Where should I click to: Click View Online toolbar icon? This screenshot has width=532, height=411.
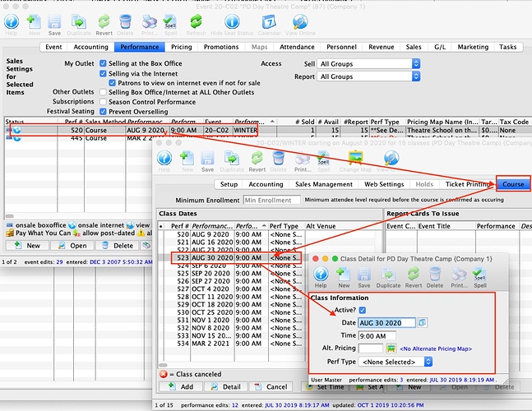(300, 22)
